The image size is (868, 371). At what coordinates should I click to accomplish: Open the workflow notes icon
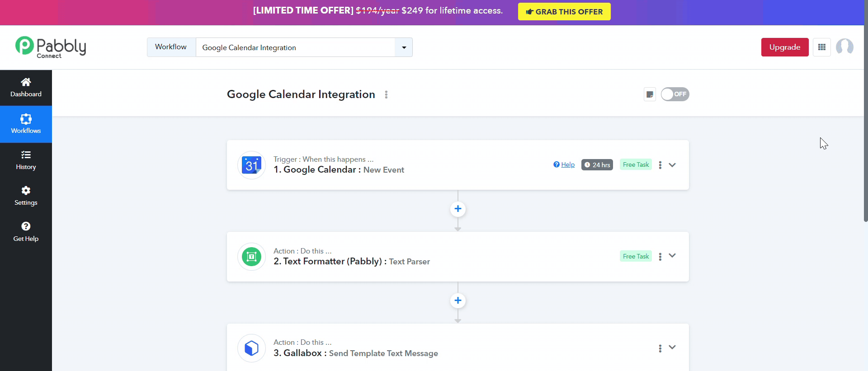pos(650,94)
